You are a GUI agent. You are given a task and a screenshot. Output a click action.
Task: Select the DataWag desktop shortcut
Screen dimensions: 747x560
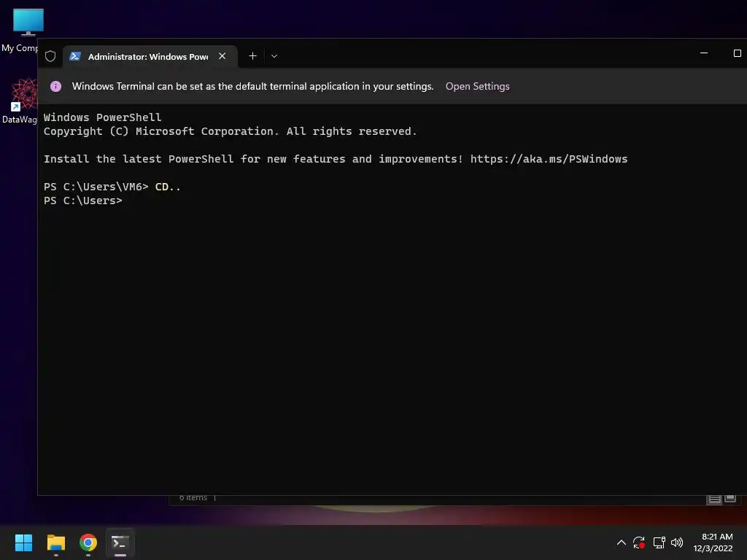[20, 101]
